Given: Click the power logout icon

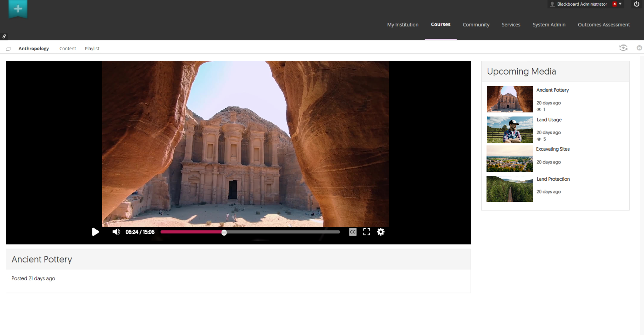Looking at the screenshot, I should pyautogui.click(x=637, y=4).
